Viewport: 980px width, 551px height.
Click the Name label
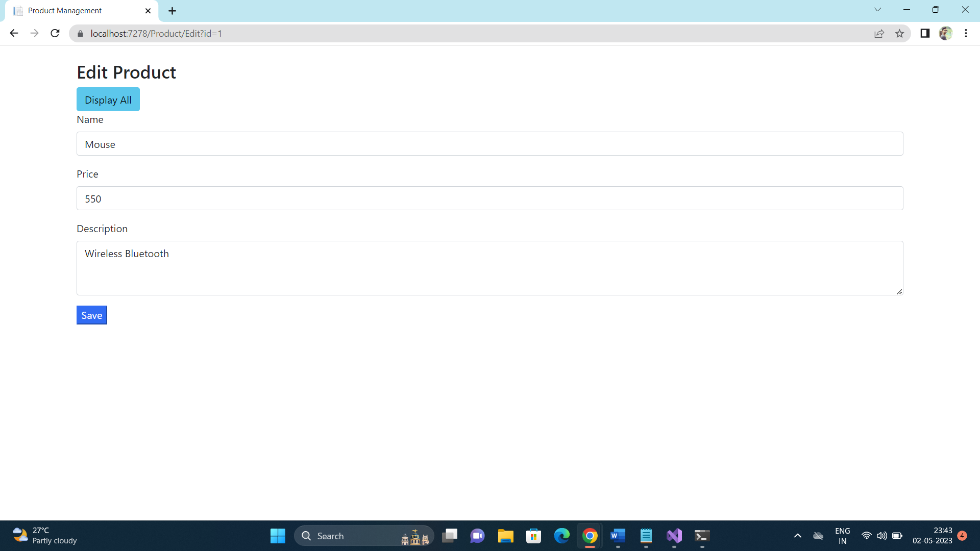90,119
